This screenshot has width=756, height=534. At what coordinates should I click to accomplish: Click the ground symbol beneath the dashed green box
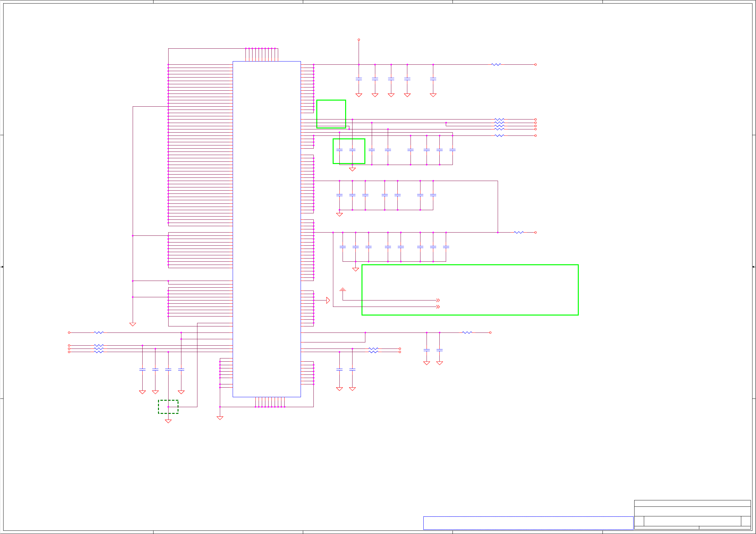(x=168, y=421)
